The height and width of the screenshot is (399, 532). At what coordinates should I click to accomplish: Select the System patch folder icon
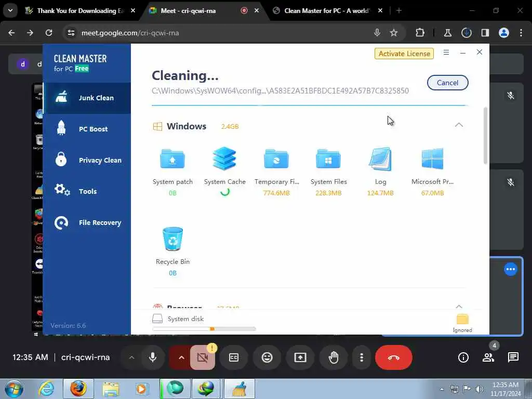(172, 158)
